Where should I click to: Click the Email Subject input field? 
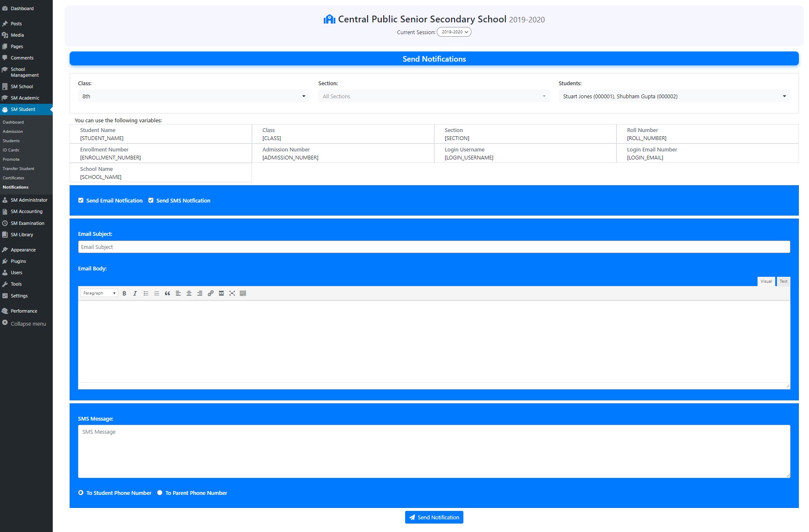tap(434, 247)
